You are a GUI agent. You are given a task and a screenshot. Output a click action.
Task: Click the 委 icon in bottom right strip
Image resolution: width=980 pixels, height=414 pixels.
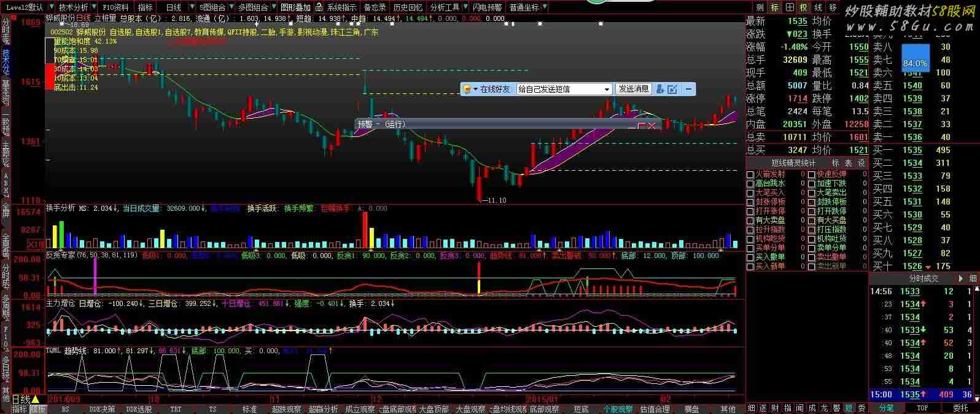tap(861, 408)
